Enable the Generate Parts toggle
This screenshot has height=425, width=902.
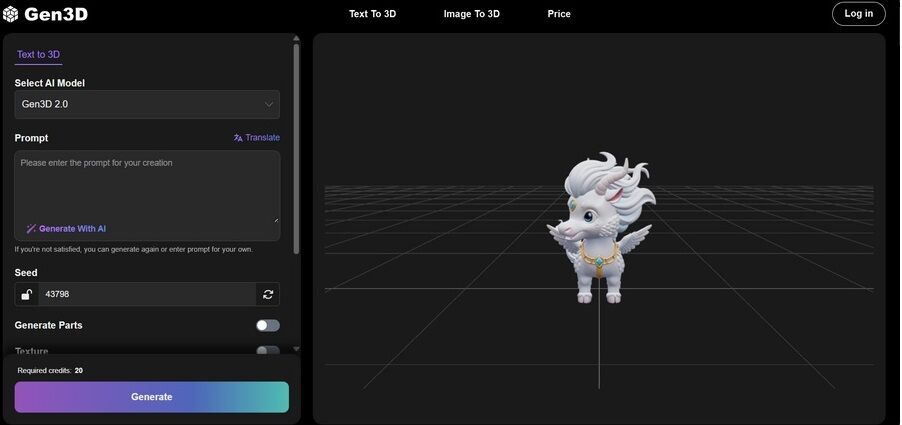267,325
